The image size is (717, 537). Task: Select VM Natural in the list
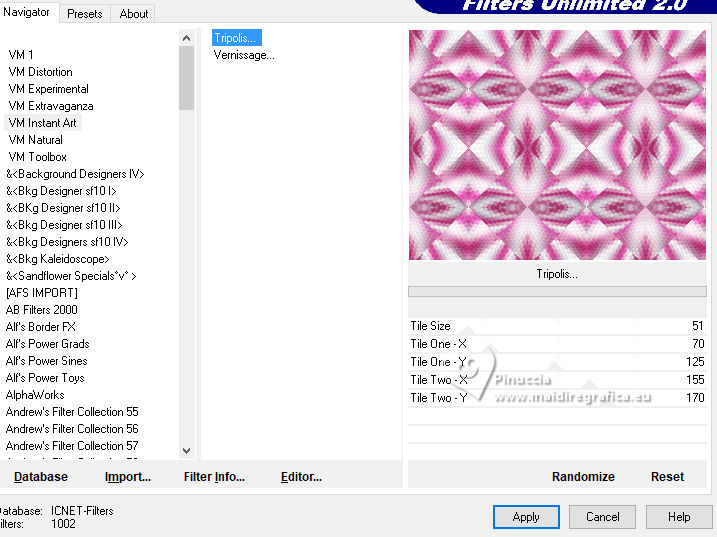point(35,140)
